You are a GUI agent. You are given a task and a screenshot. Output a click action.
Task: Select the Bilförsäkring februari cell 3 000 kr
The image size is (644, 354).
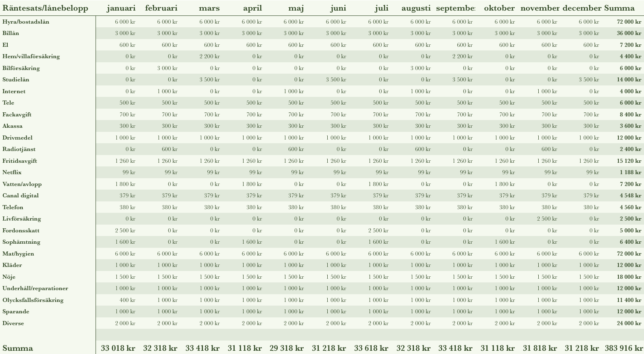[167, 68]
